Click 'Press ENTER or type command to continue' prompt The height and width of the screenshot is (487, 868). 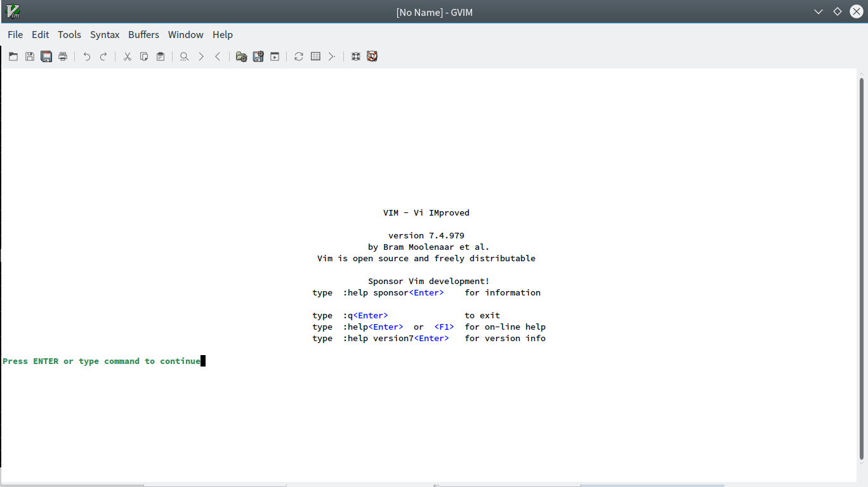coord(102,361)
